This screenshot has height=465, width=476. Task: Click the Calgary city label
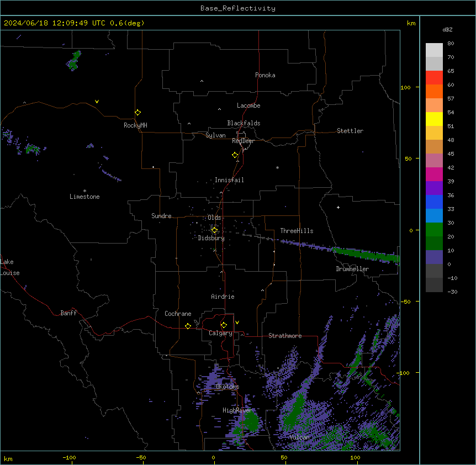pos(221,333)
